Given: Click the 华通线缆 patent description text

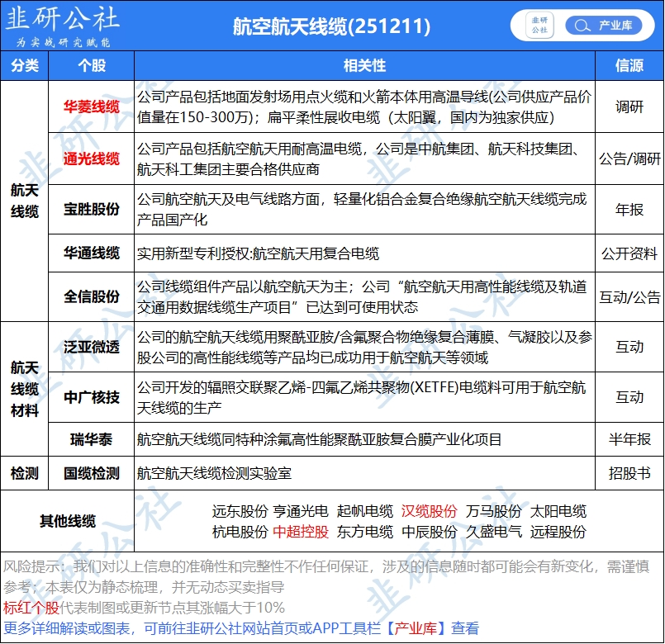Looking at the screenshot, I should point(258,253).
